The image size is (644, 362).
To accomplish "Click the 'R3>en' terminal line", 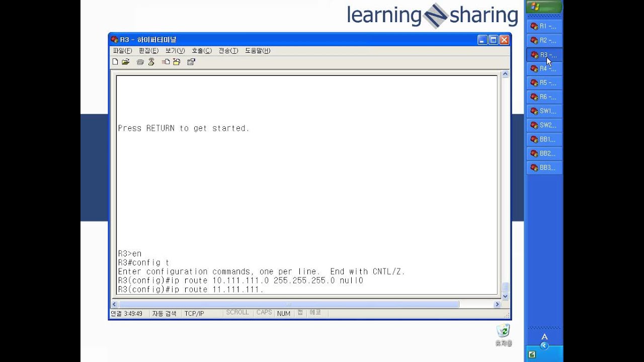I will pyautogui.click(x=130, y=253).
